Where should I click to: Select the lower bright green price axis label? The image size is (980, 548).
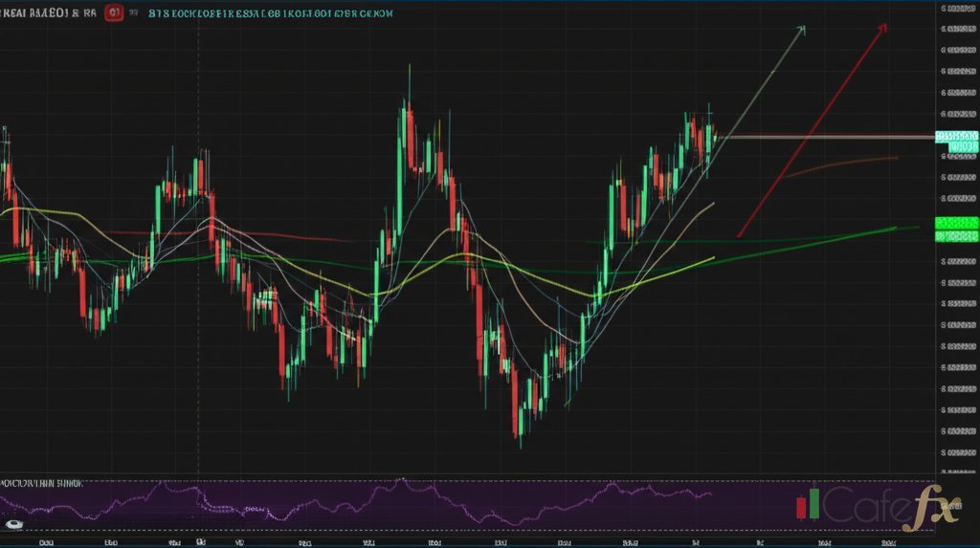point(957,236)
